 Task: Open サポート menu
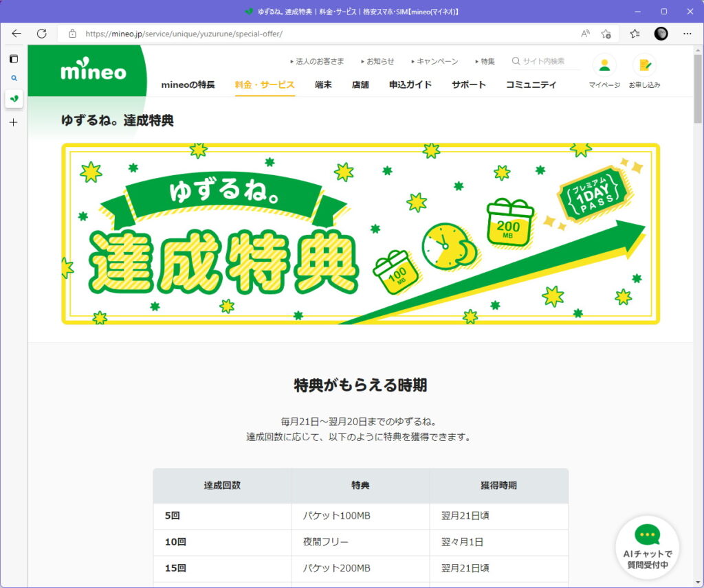(x=469, y=84)
